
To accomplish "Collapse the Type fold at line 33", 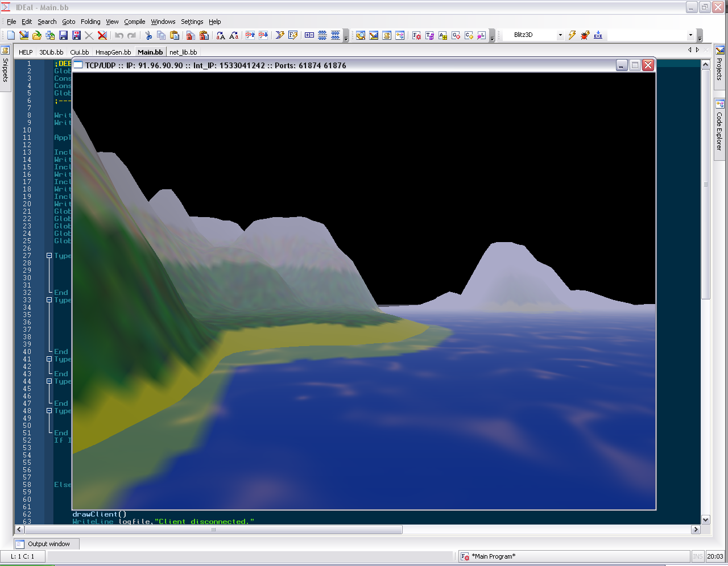I will (x=49, y=300).
